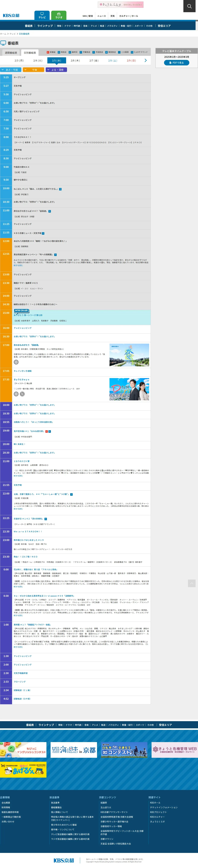Open SNS / 配信 in top menu
Screen dimensions: 198x868
(88, 16)
